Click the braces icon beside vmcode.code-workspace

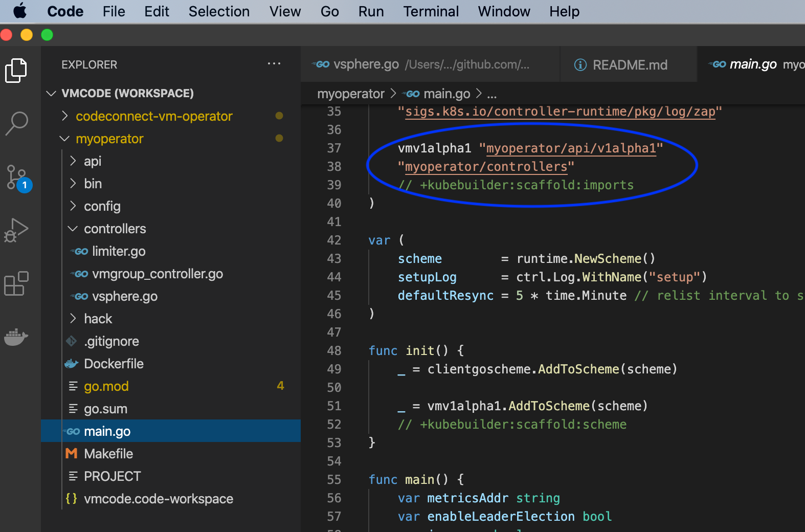click(72, 499)
